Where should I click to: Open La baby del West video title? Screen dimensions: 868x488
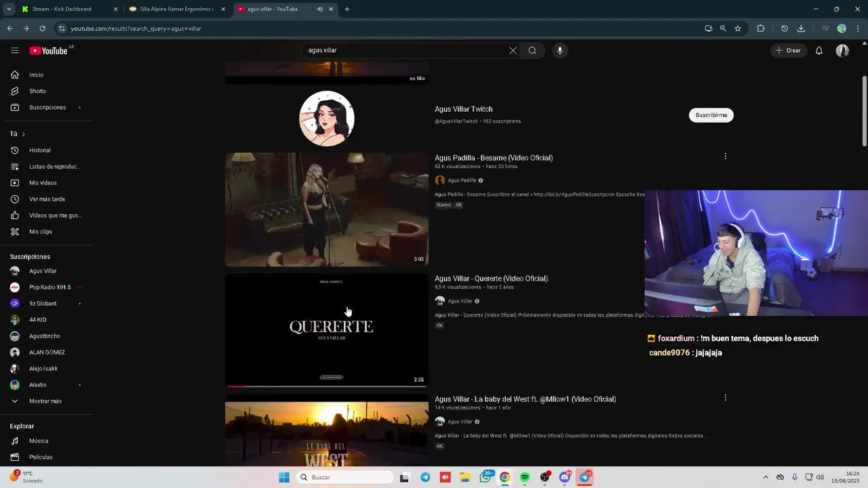pyautogui.click(x=526, y=399)
